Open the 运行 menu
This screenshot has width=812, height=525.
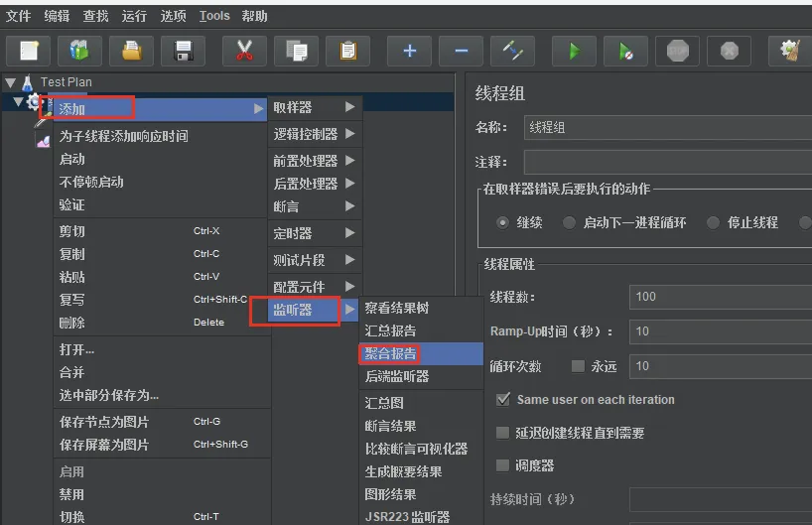pyautogui.click(x=134, y=16)
